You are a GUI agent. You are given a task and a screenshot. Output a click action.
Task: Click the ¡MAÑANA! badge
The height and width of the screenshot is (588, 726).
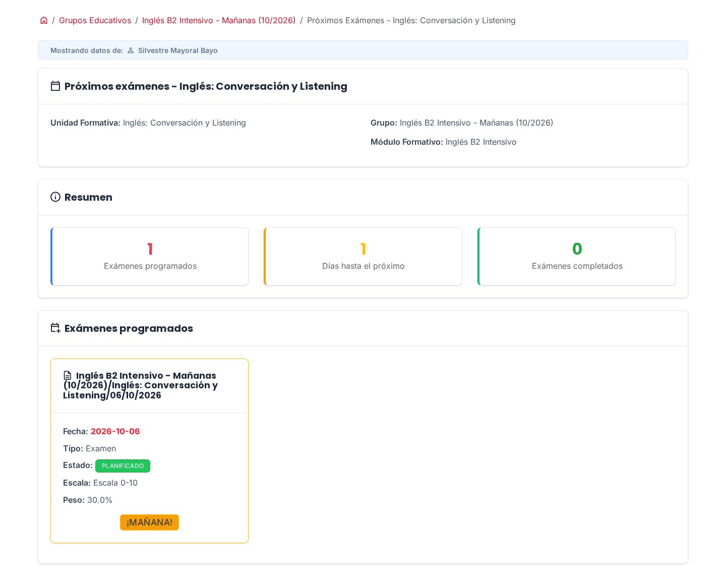point(149,522)
